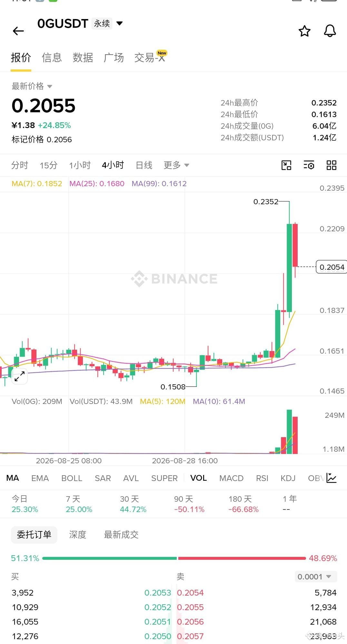Add 0GUSDT to favorites with star icon
The image size is (347, 644).
click(304, 31)
